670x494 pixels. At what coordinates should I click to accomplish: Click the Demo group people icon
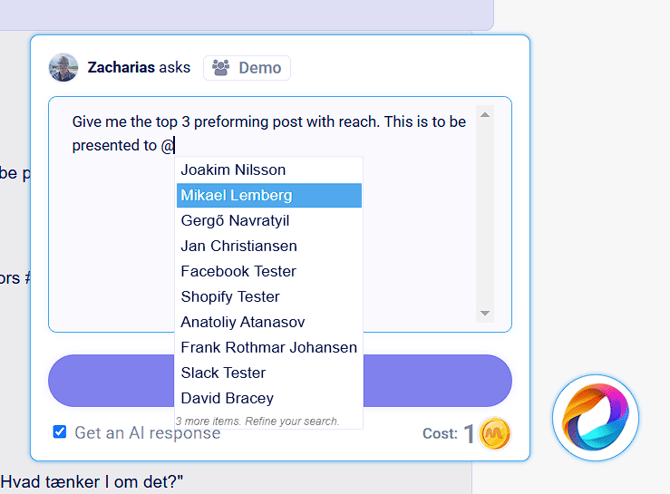pyautogui.click(x=221, y=68)
